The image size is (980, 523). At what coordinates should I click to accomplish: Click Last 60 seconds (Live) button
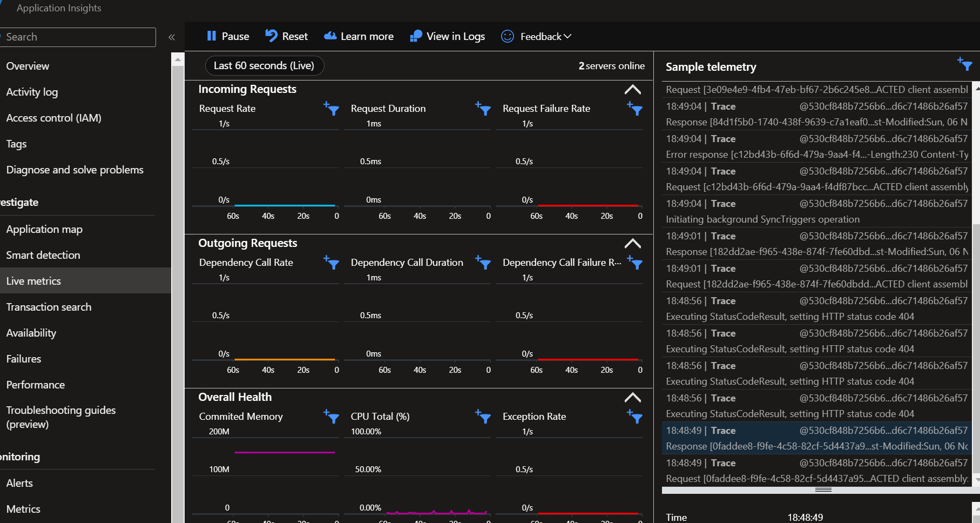(x=265, y=65)
